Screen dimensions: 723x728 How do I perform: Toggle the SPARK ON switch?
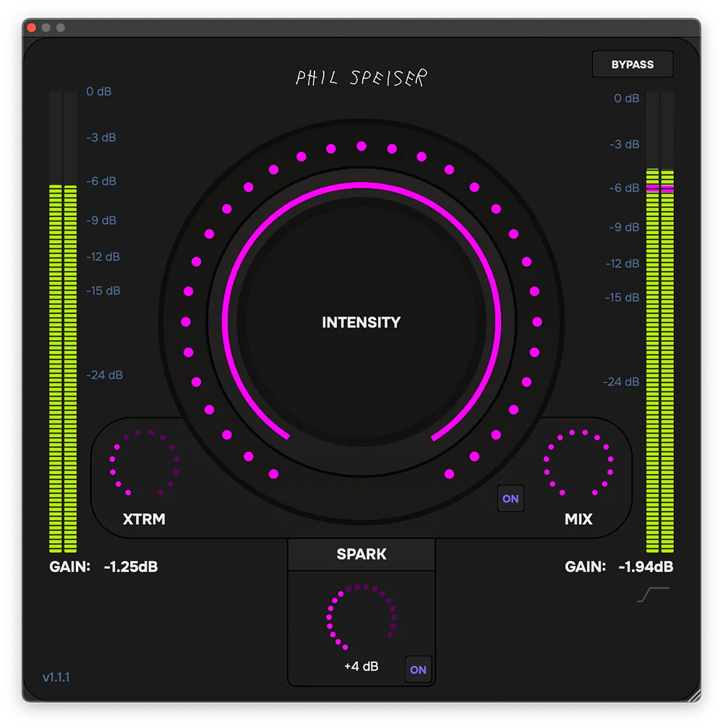coord(418,669)
